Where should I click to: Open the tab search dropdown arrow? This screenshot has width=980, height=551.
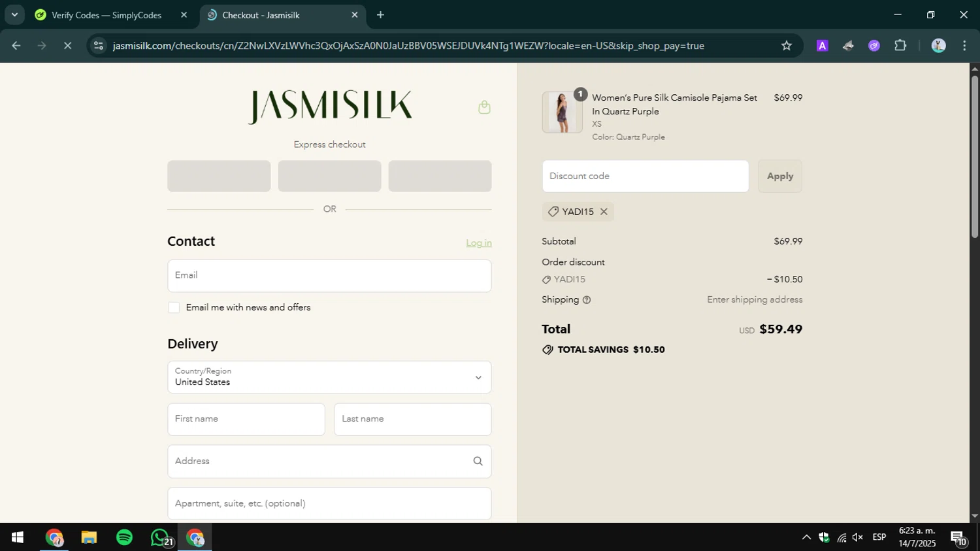(14, 15)
